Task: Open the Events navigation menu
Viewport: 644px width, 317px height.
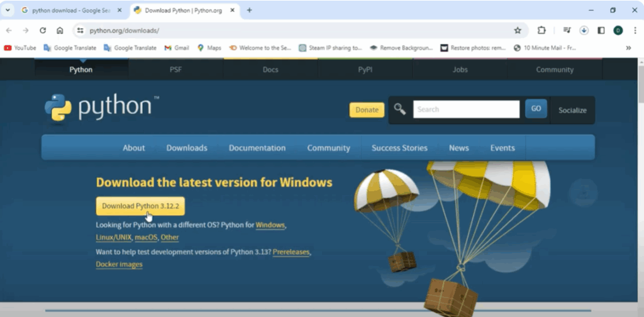Action: 502,148
